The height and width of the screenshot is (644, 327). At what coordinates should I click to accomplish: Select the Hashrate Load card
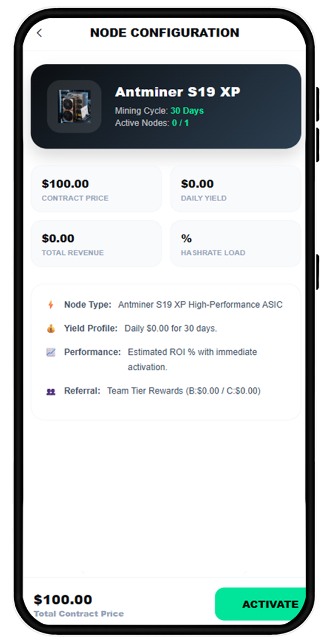pos(235,244)
